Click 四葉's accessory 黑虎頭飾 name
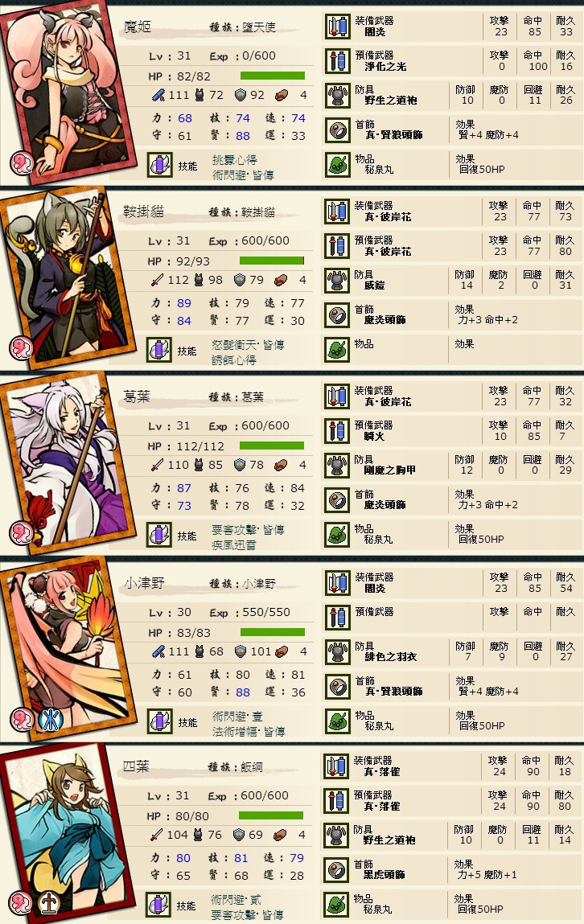 coord(384,875)
